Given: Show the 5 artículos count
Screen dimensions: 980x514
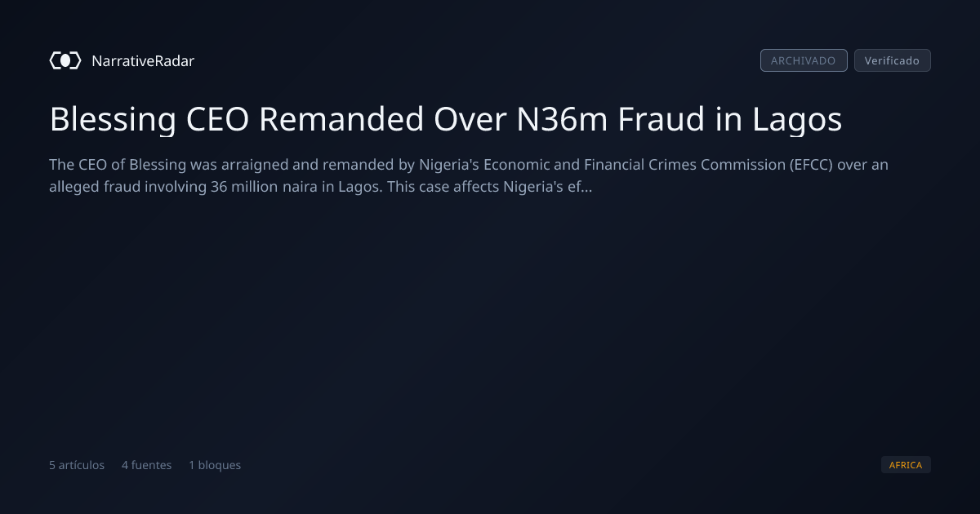Looking at the screenshot, I should click(x=77, y=465).
